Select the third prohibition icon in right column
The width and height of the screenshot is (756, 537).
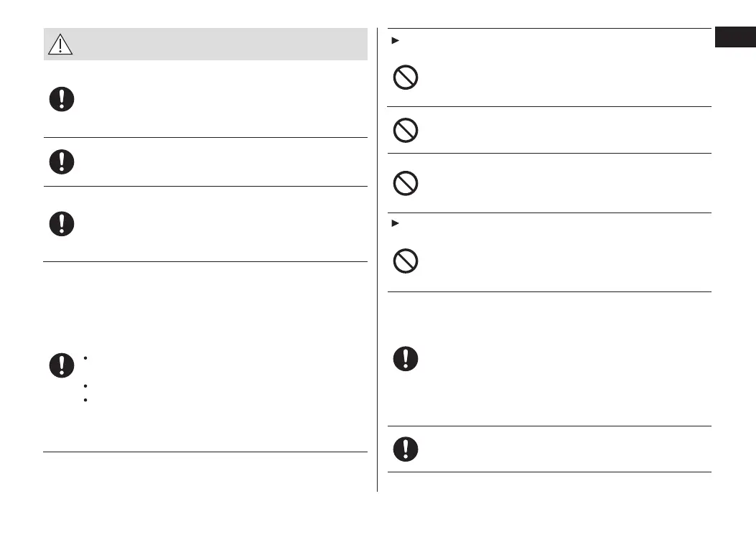coord(406,183)
